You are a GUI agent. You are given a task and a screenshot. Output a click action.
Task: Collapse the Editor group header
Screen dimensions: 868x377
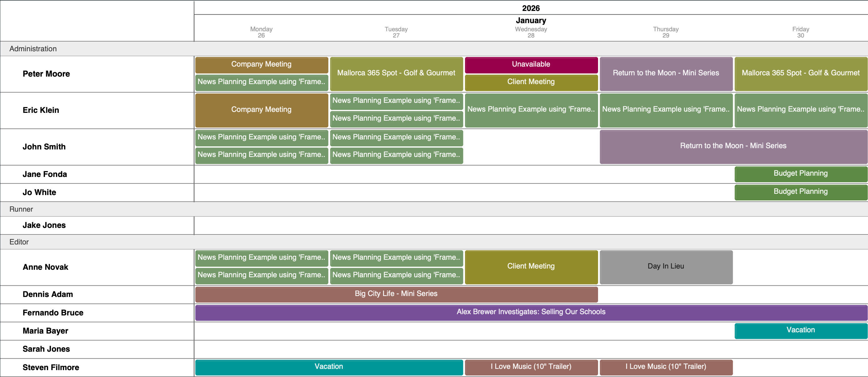19,242
